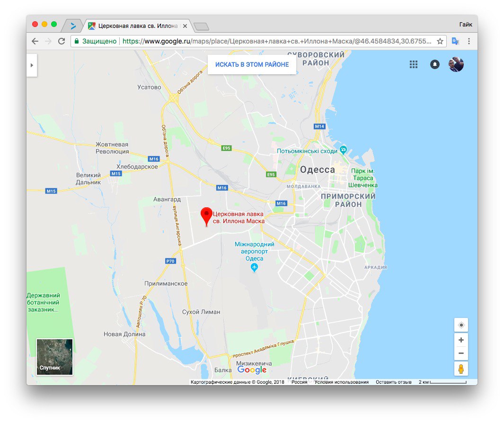Click the green padlock secure icon
Screen dimensions: 504x423
point(77,41)
